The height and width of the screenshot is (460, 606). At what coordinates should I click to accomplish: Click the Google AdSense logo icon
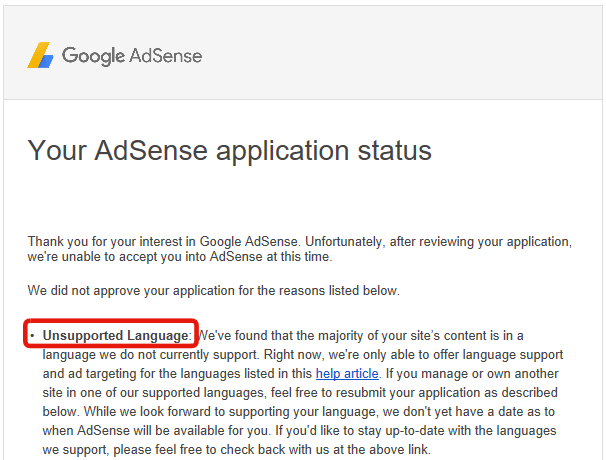[x=41, y=55]
